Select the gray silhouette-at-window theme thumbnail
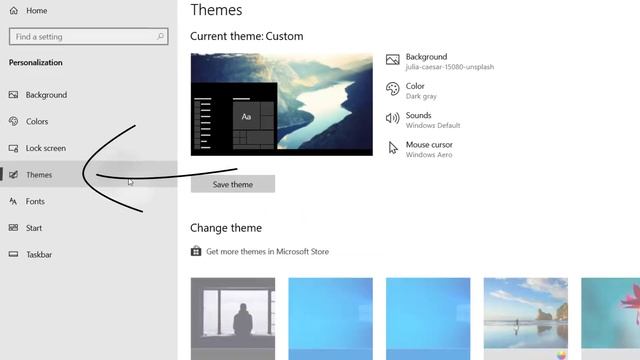 point(233,319)
